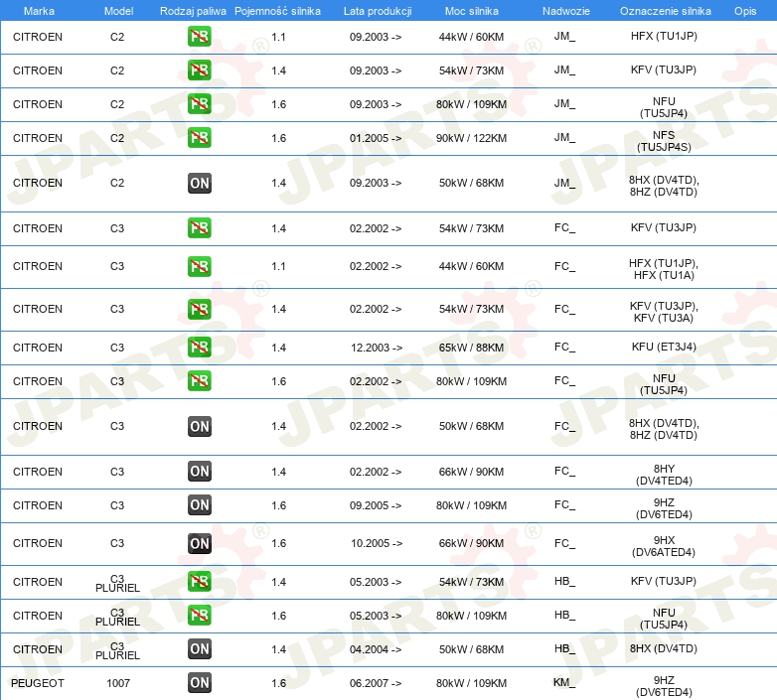777x700 pixels.
Task: Click the Rodzaj paliwa column header
Action: coord(193,11)
